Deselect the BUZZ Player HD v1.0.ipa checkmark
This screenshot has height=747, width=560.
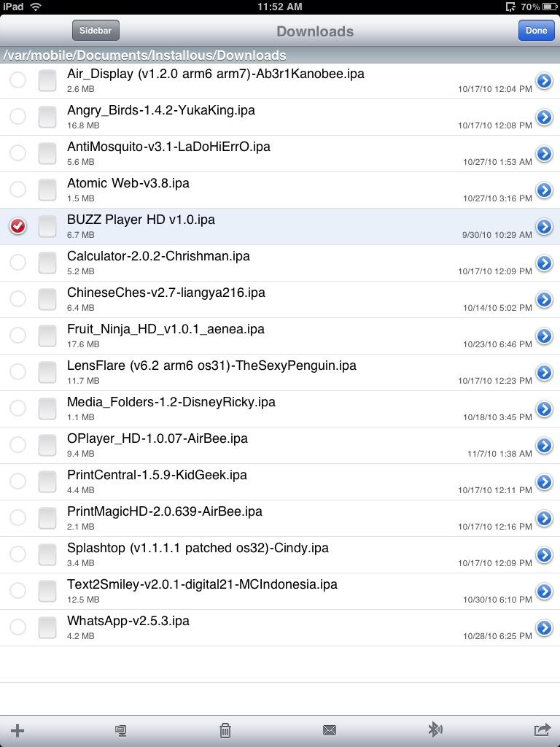point(18,226)
